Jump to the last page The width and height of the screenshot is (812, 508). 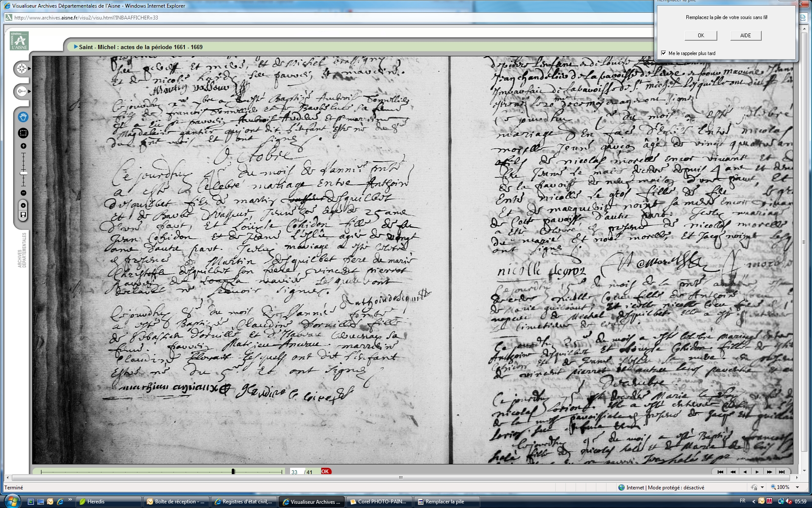click(782, 472)
